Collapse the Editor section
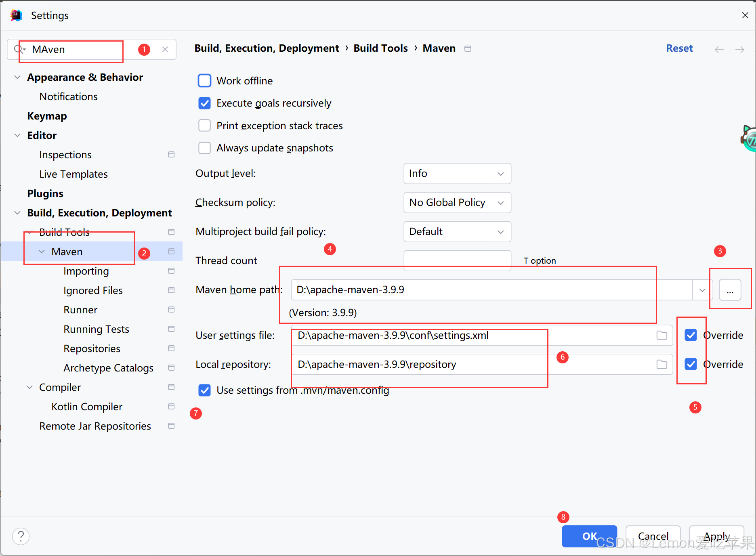 click(x=17, y=135)
